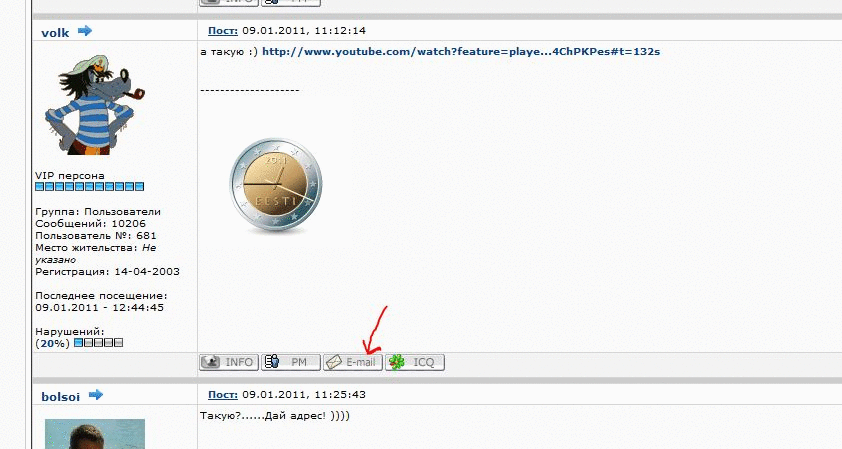Click the 20% violations link
The width and height of the screenshot is (842, 449).
[x=53, y=343]
